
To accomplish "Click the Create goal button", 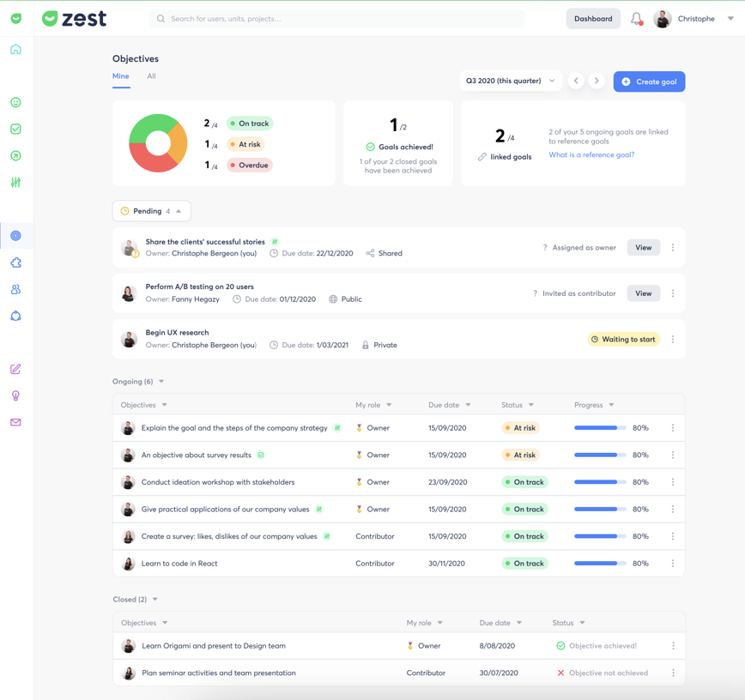I will pyautogui.click(x=649, y=81).
